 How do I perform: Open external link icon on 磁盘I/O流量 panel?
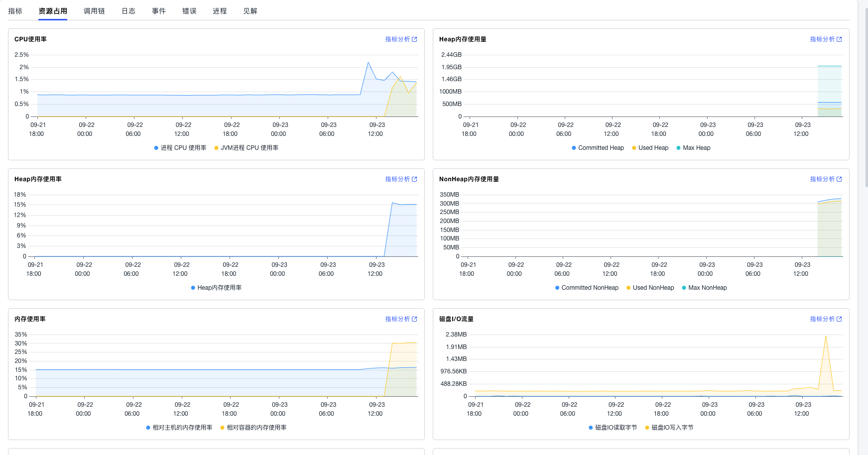[839, 319]
